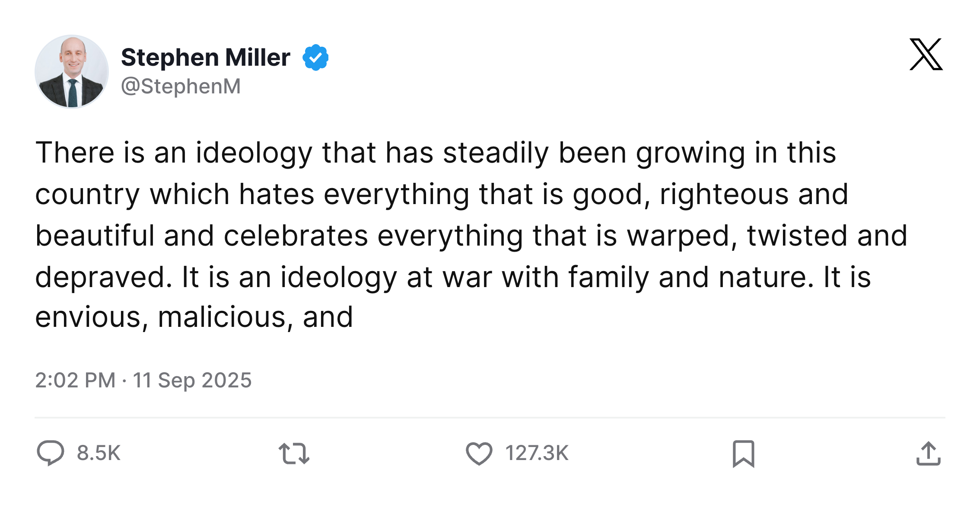The image size is (980, 505).
Task: Click the date 11 Sep 2025
Action: coord(192,380)
